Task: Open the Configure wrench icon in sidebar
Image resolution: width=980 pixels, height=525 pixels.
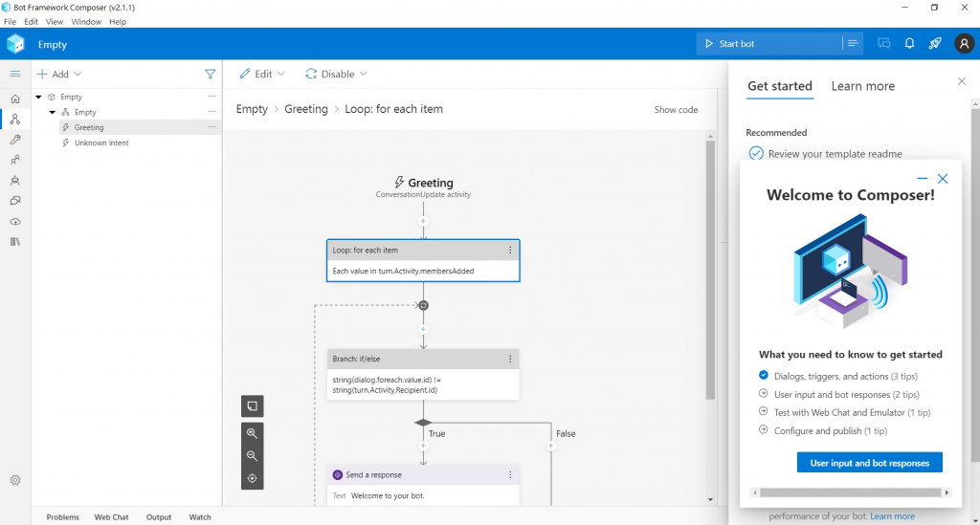Action: 15,140
